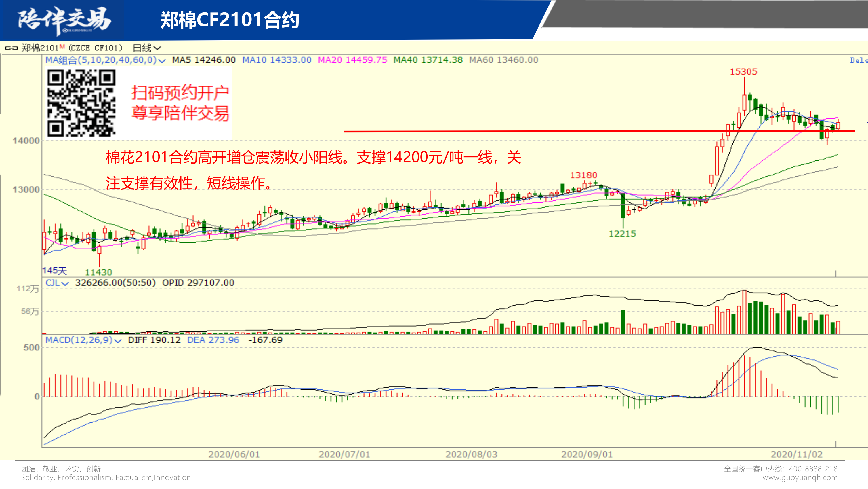Click the 陪伴交易 logo
868x489 pixels.
coord(64,20)
